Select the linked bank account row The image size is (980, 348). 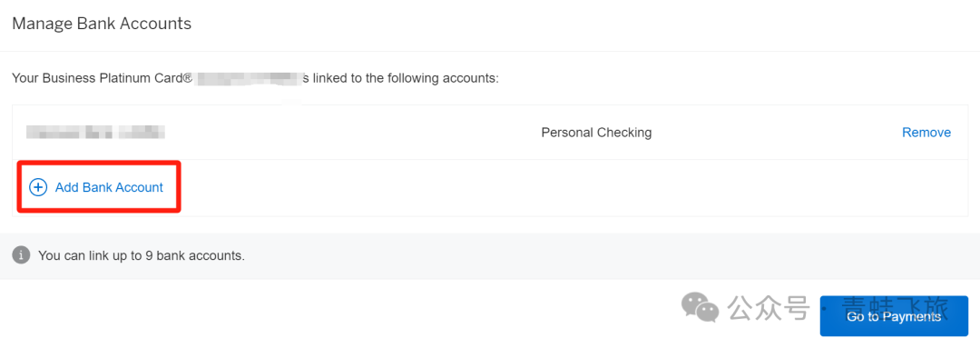point(490,132)
